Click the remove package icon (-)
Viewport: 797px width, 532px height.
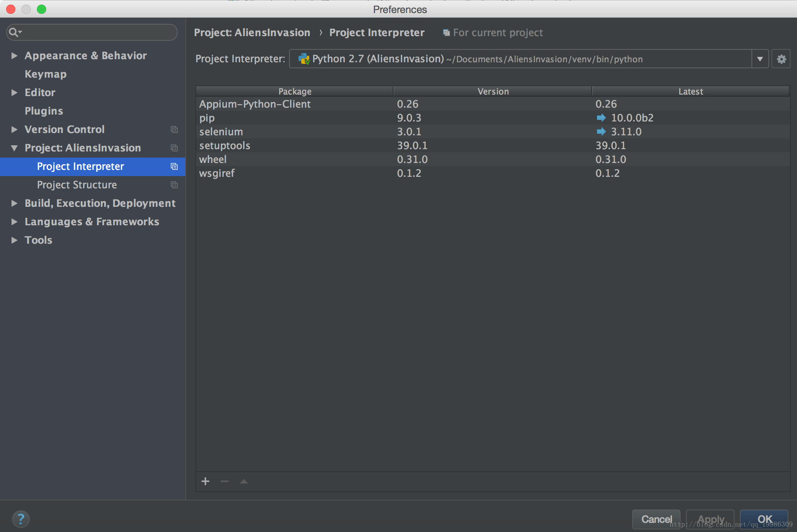225,481
